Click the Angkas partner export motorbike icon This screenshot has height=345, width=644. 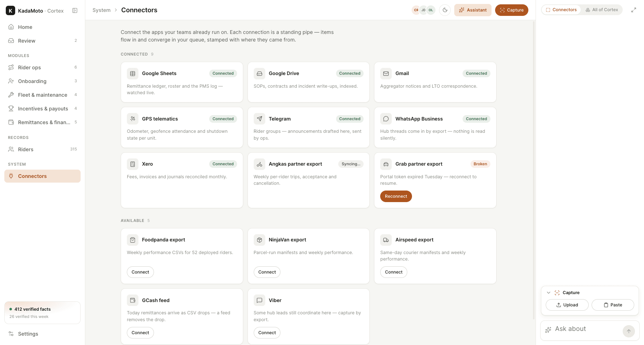pyautogui.click(x=259, y=164)
